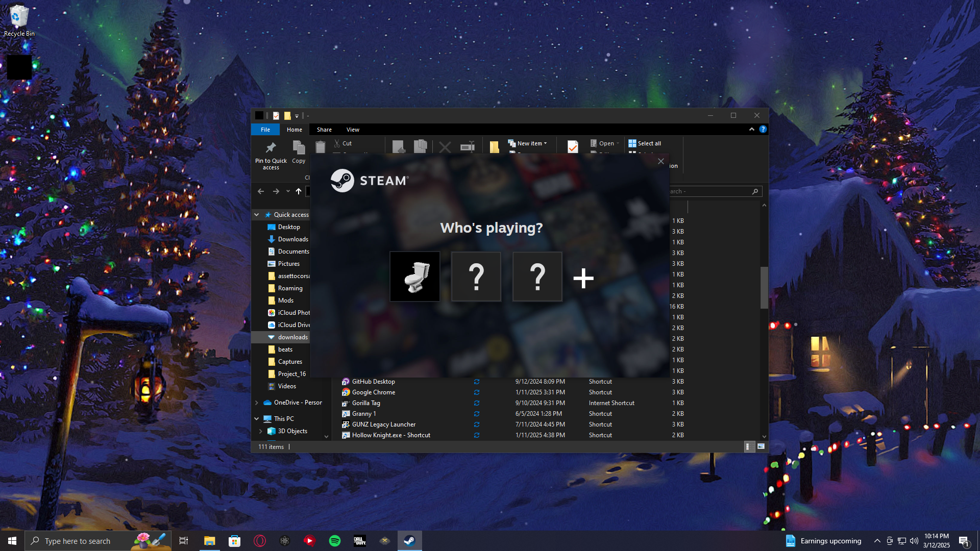
Task: Collapse the Quick access tree node
Action: point(257,215)
